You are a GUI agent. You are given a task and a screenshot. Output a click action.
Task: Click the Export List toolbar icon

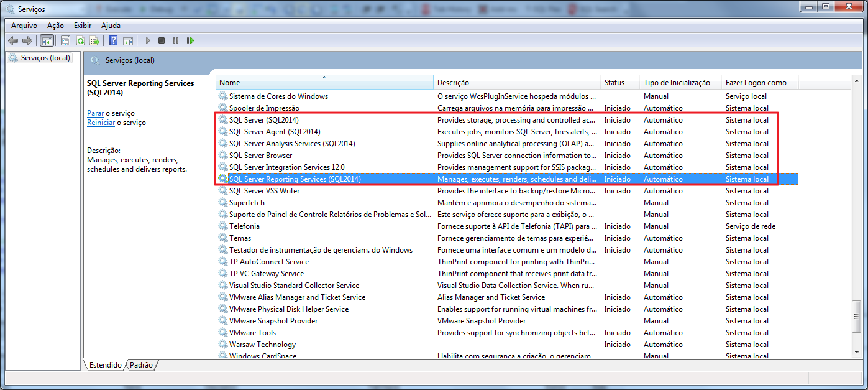(x=94, y=40)
